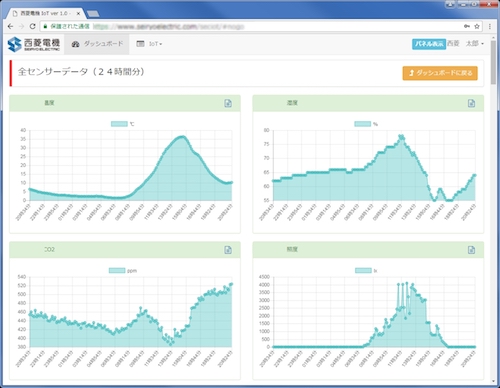This screenshot has height=388, width=500.
Task: Click the Seiryo Electric company logo
Action: tap(34, 44)
